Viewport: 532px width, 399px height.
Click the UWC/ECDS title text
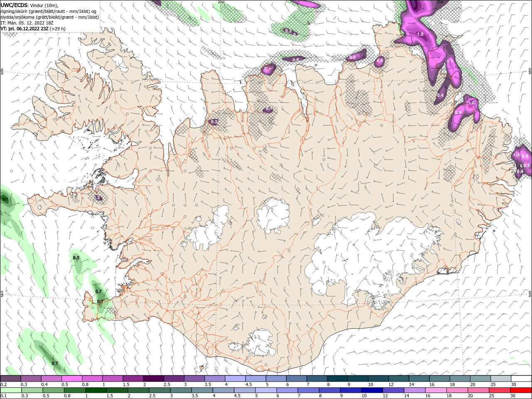(x=14, y=5)
